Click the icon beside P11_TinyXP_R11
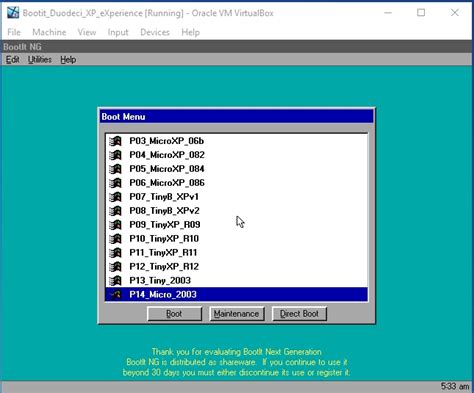Image resolution: width=474 pixels, height=393 pixels. (115, 253)
